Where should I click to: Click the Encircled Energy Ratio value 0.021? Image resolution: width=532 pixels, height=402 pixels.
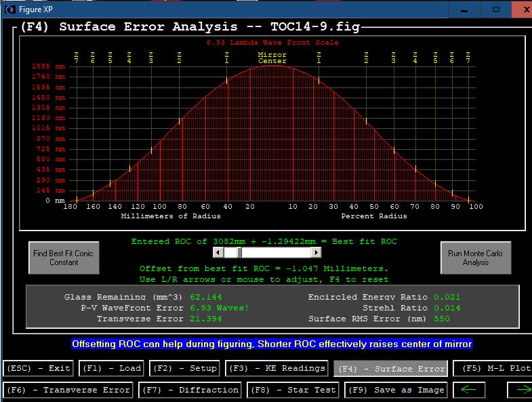click(447, 297)
